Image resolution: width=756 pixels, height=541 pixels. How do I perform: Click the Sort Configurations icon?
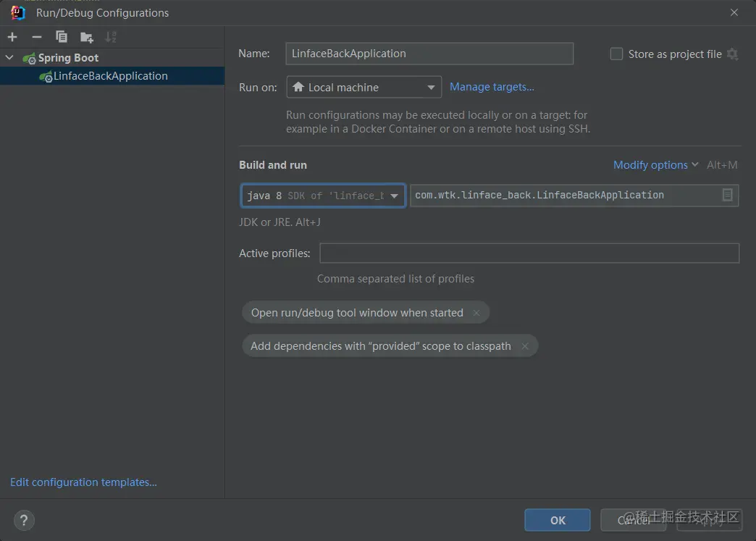111,37
